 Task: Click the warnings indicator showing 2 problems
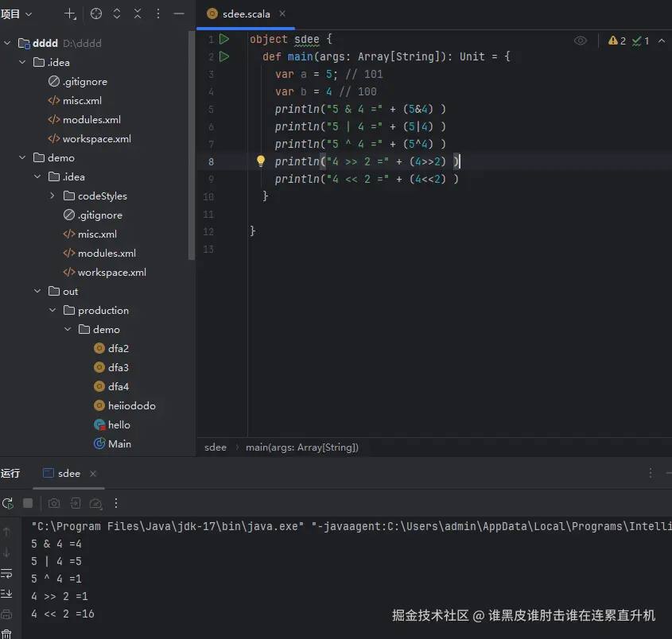pos(617,41)
